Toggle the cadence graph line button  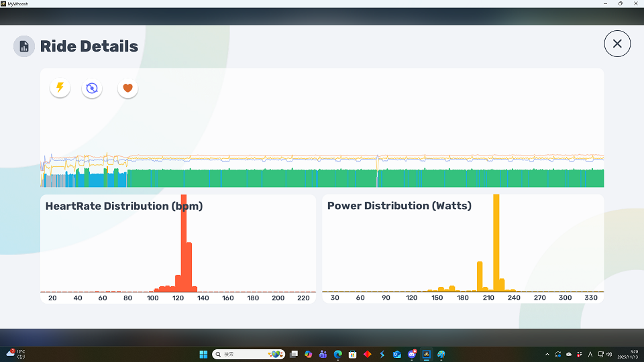92,88
